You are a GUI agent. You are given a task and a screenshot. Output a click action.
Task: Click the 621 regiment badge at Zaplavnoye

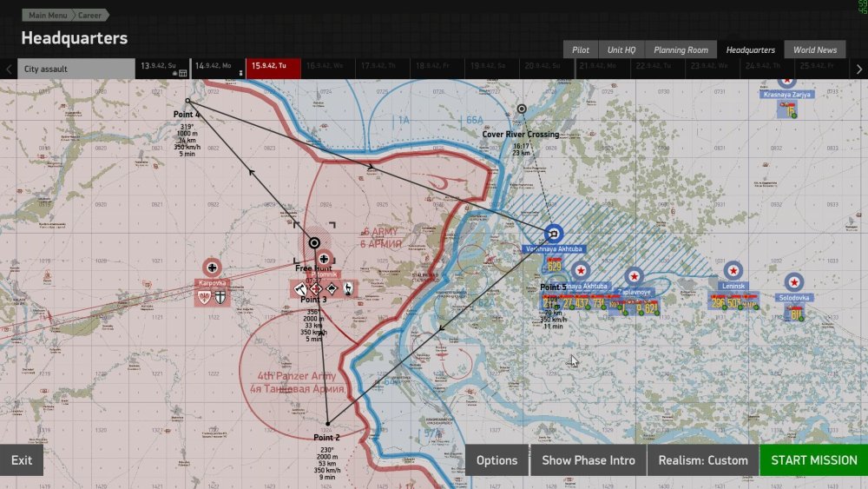pyautogui.click(x=651, y=308)
